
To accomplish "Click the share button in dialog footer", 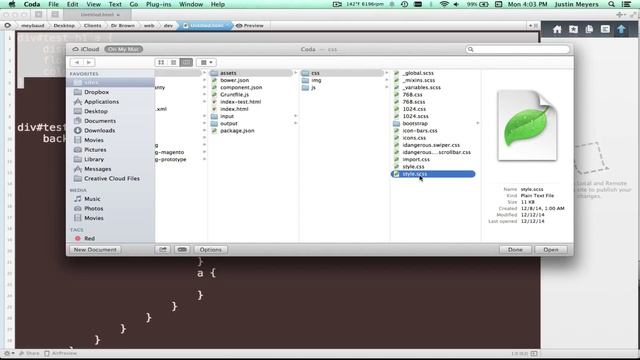I will (x=163, y=249).
